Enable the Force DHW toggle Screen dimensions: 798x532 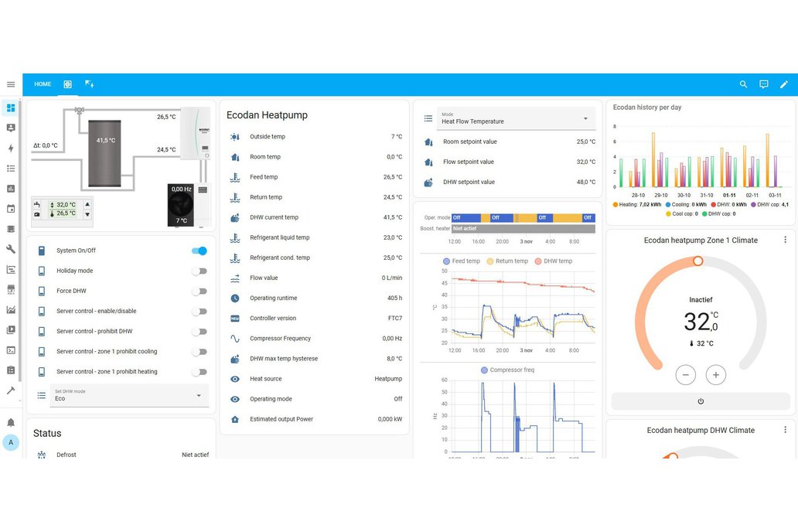pyautogui.click(x=199, y=292)
